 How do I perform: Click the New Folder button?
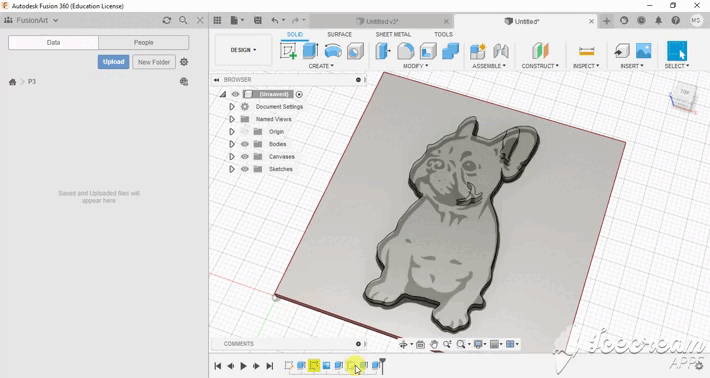[154, 62]
